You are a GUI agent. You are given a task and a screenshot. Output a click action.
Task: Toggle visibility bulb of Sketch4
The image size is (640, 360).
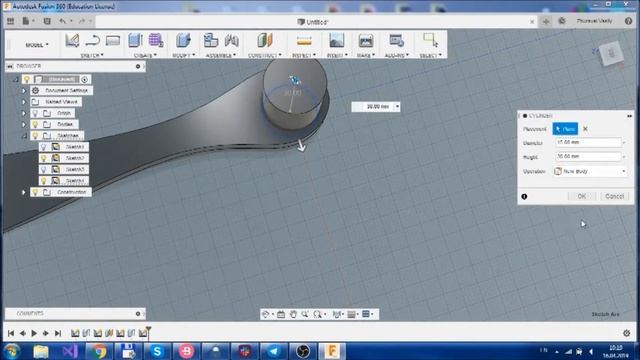point(44,180)
